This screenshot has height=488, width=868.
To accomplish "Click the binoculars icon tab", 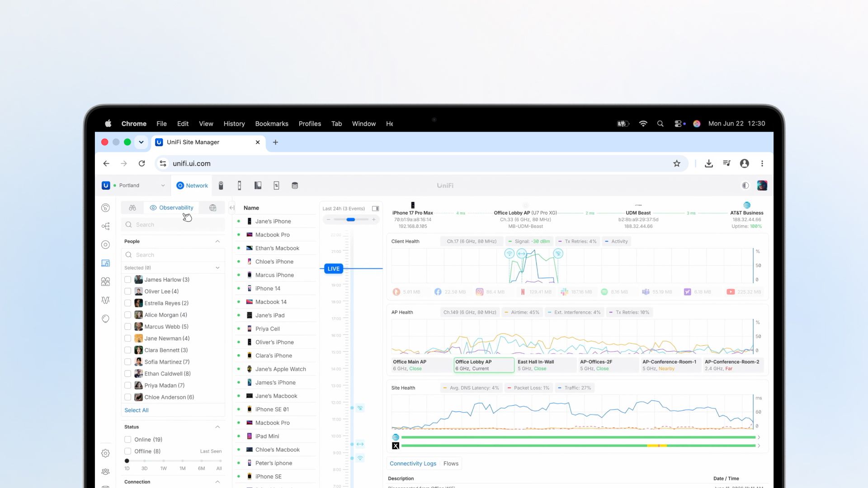I will [x=132, y=208].
